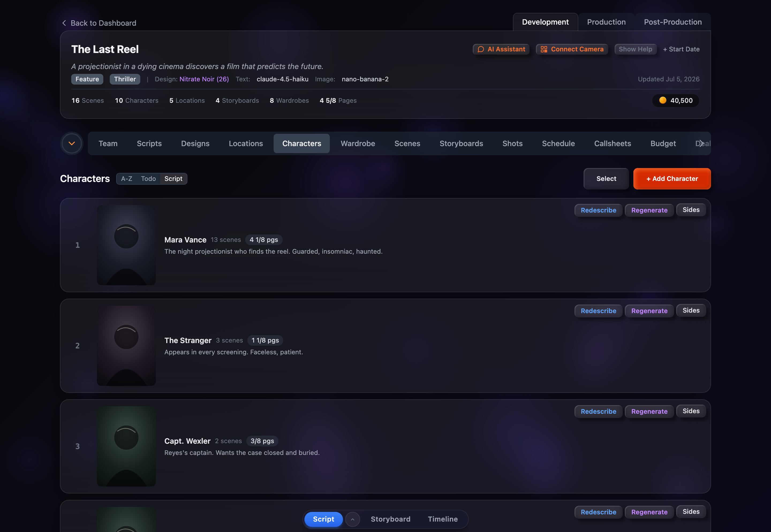Redescribe Capt. Wexler
The width and height of the screenshot is (771, 532).
point(598,412)
